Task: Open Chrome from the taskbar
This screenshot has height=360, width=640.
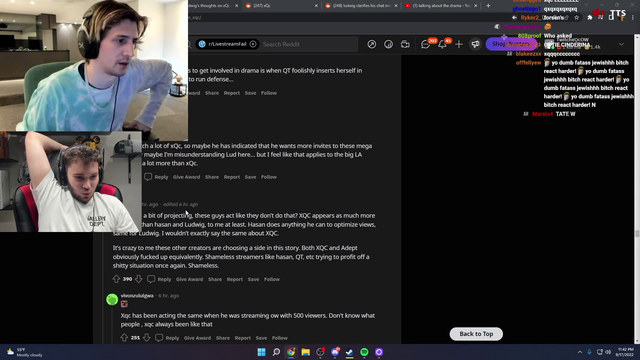Action: point(291,352)
